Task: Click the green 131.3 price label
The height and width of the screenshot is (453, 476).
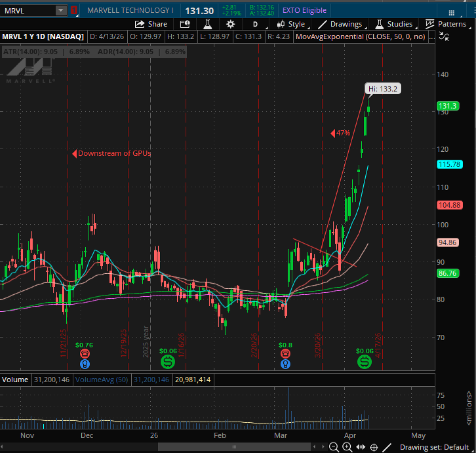Action: [x=447, y=106]
